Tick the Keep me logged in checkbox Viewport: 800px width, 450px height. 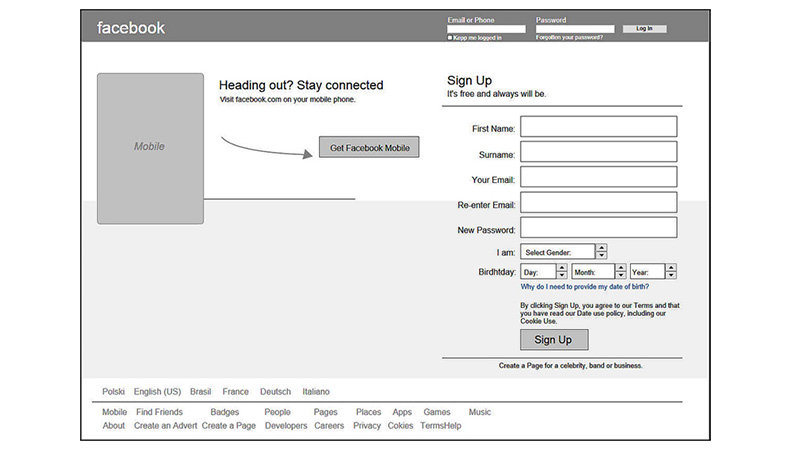450,37
